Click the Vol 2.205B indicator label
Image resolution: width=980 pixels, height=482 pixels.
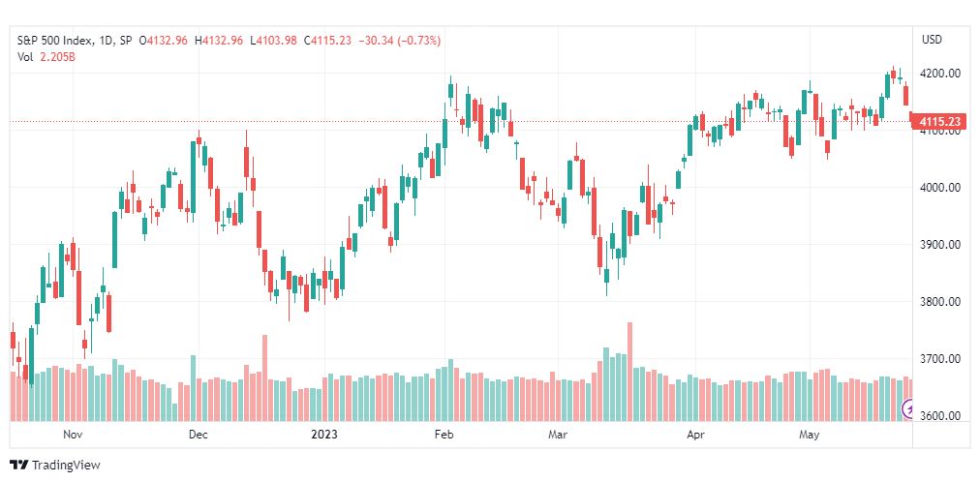click(46, 57)
